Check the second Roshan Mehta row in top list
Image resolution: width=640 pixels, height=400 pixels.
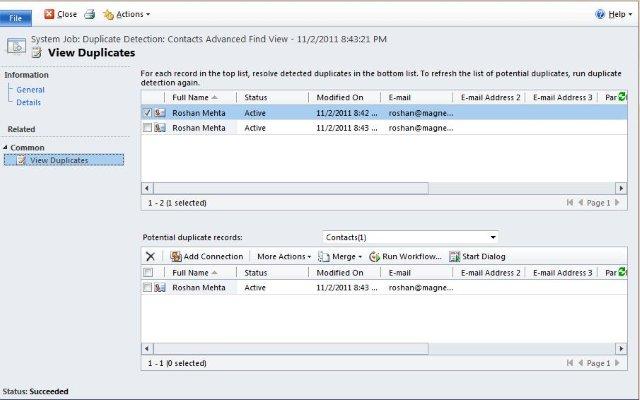[x=148, y=128]
